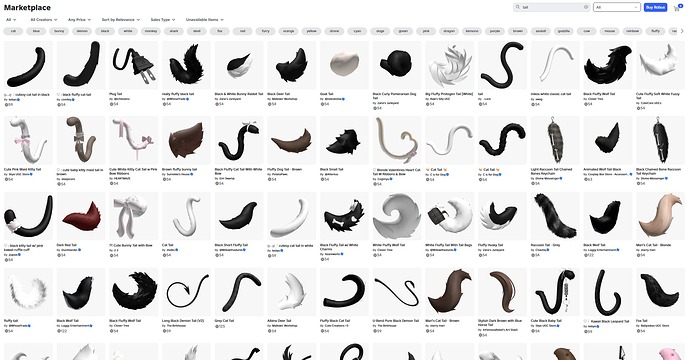Open the shopping cart icon

pyautogui.click(x=677, y=8)
